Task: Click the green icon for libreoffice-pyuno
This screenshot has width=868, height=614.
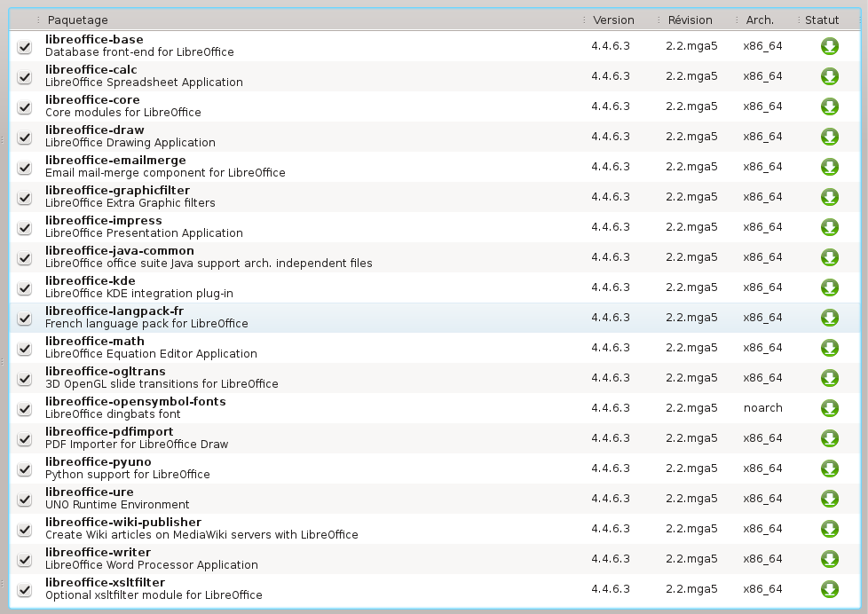Action: [x=829, y=468]
